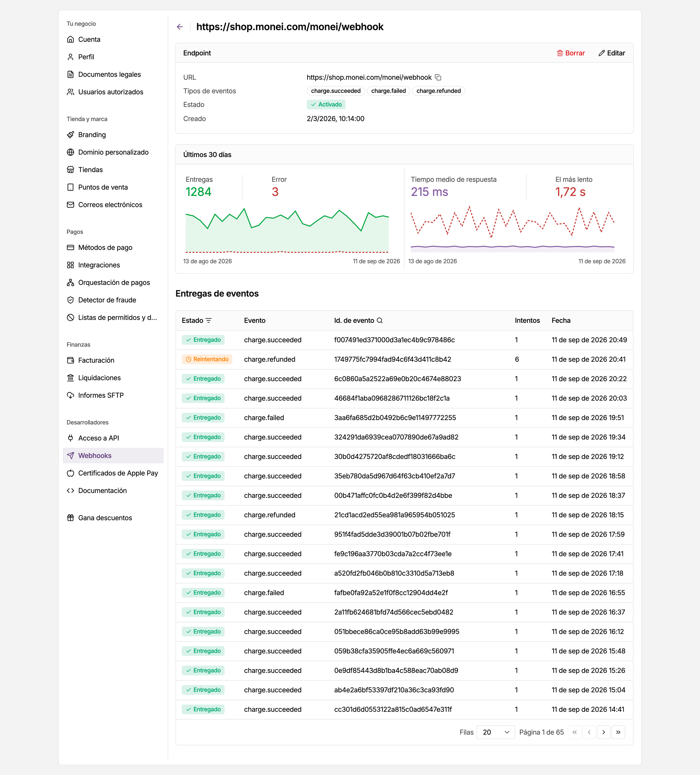Click the Creado date 2/3/2026, 10:14:00

[335, 119]
